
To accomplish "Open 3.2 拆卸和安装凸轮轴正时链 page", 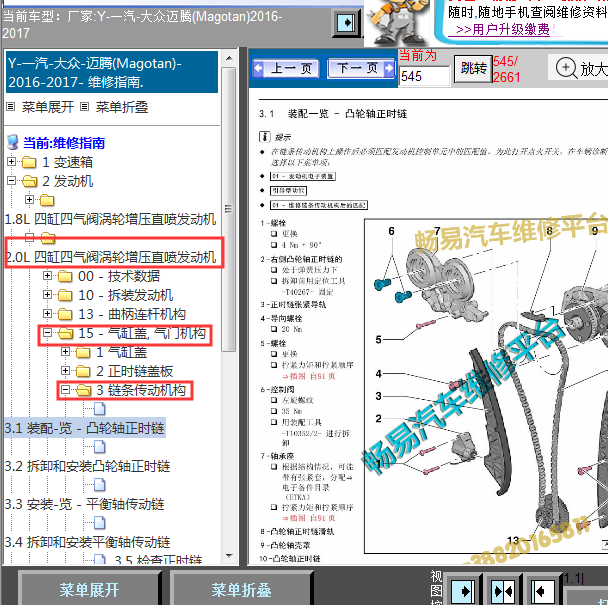I will [87, 466].
